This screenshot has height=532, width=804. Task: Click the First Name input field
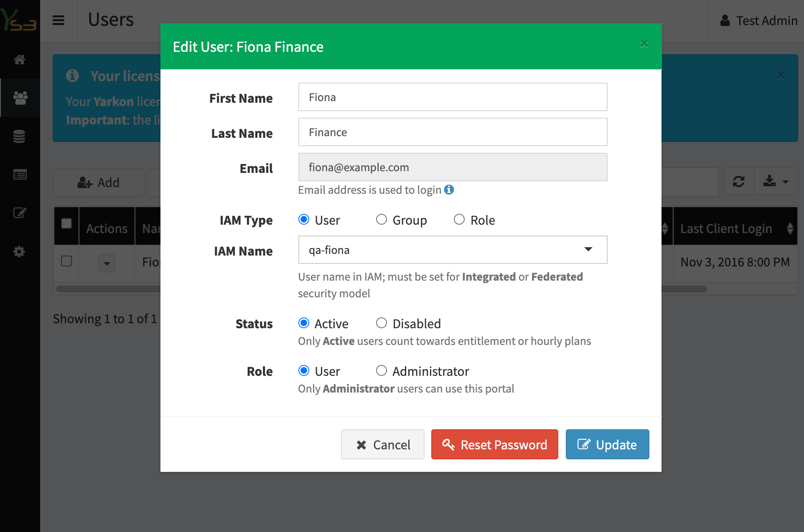453,97
